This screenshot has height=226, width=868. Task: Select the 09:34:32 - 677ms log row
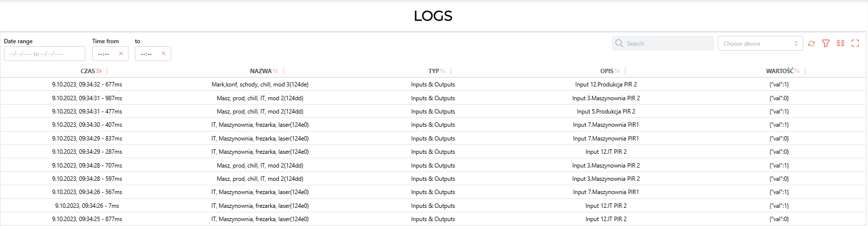[433, 85]
